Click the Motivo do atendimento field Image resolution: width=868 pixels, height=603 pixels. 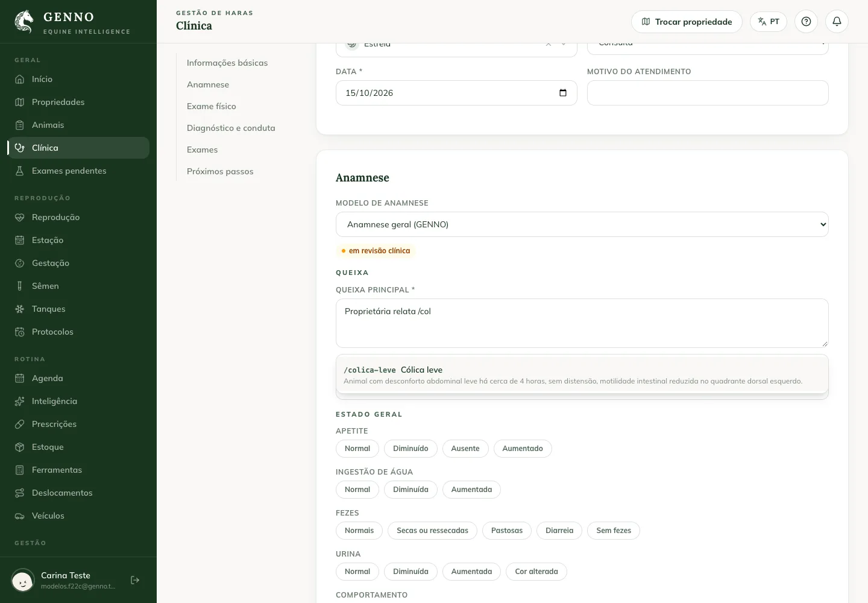(x=708, y=93)
